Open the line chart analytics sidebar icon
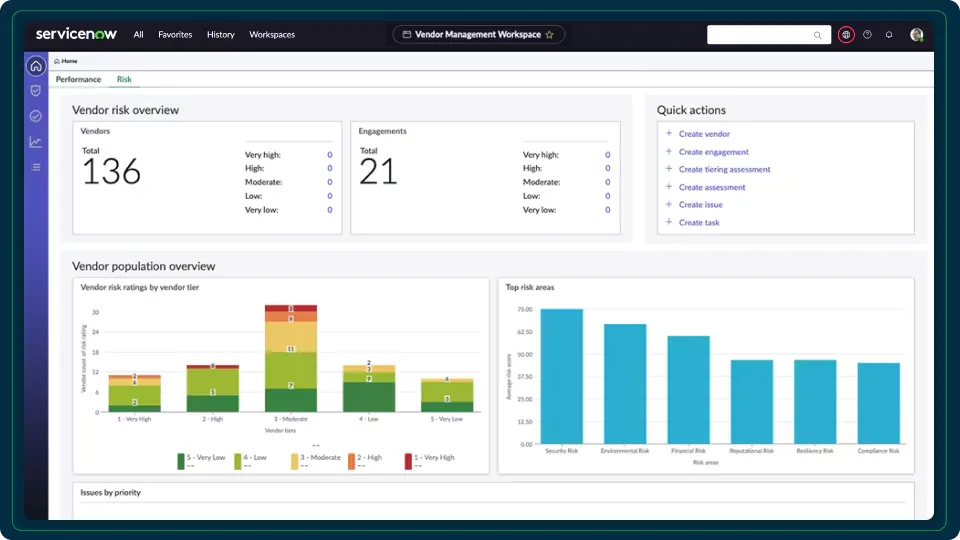 [x=36, y=142]
